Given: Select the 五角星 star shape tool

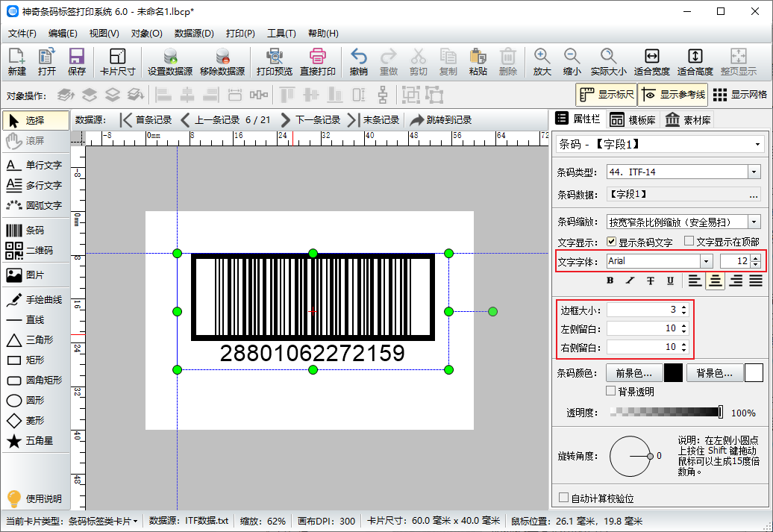Looking at the screenshot, I should pyautogui.click(x=34, y=441).
